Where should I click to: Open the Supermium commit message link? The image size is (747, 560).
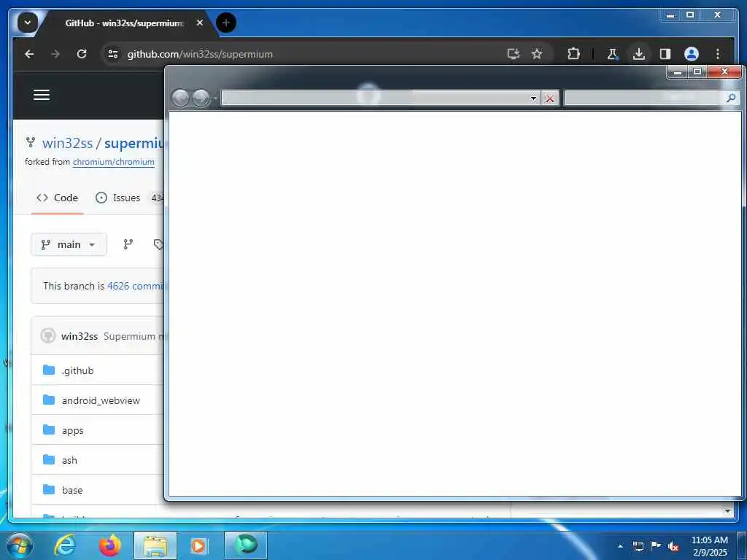(x=133, y=336)
